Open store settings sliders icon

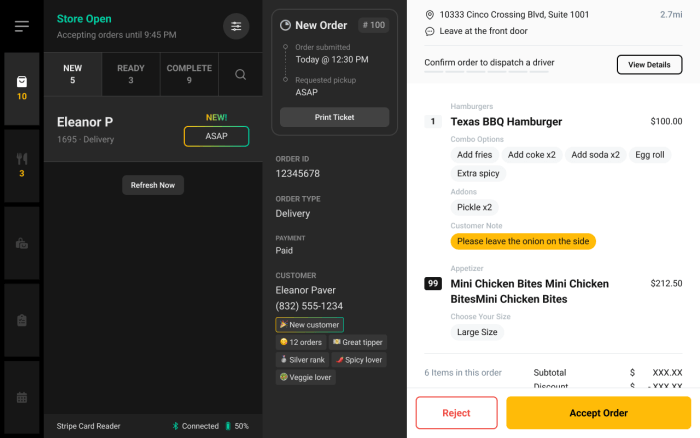(236, 26)
